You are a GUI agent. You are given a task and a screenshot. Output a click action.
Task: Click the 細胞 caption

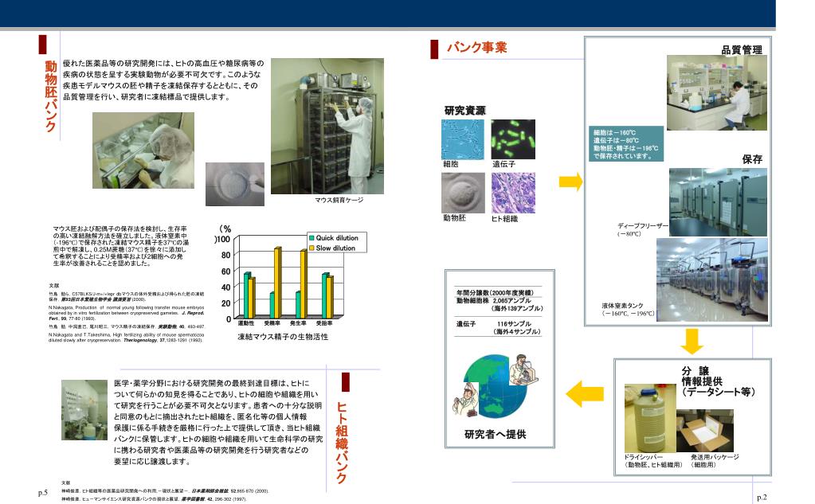pos(451,164)
